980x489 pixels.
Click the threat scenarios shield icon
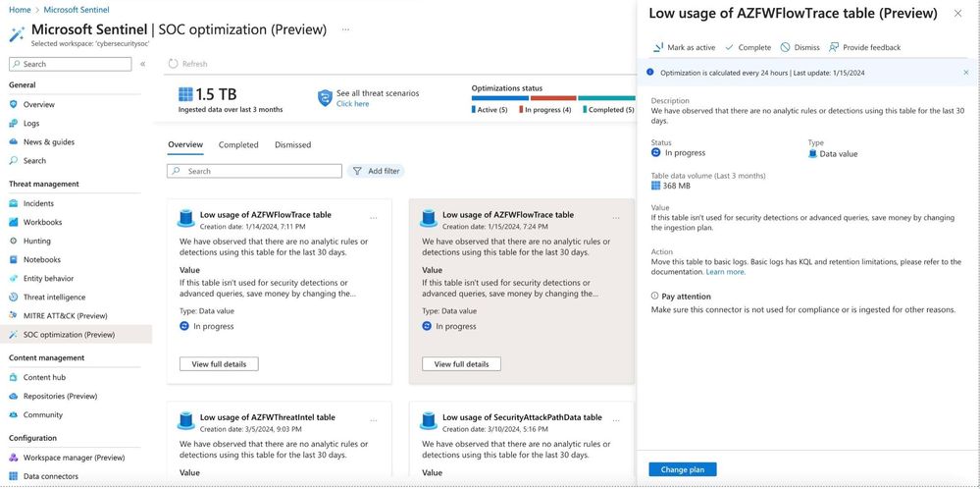click(325, 98)
